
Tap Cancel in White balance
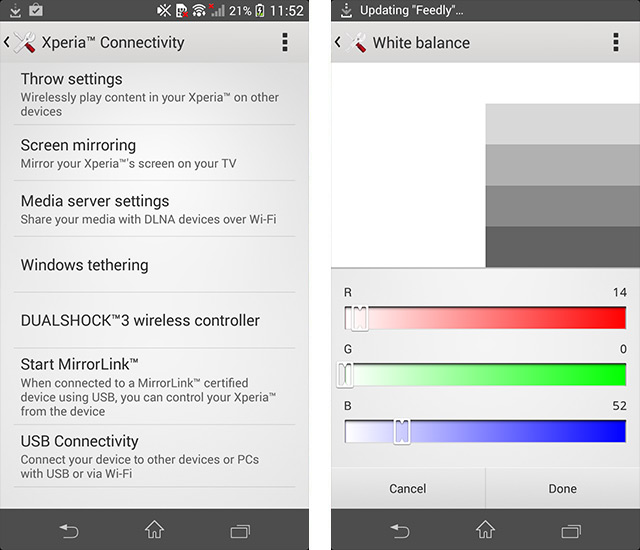408,488
